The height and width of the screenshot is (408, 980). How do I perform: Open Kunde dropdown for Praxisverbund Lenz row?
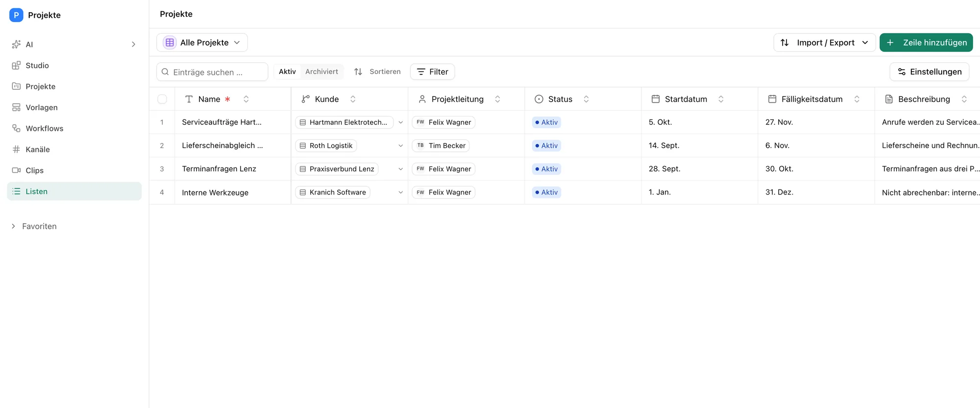(x=400, y=169)
